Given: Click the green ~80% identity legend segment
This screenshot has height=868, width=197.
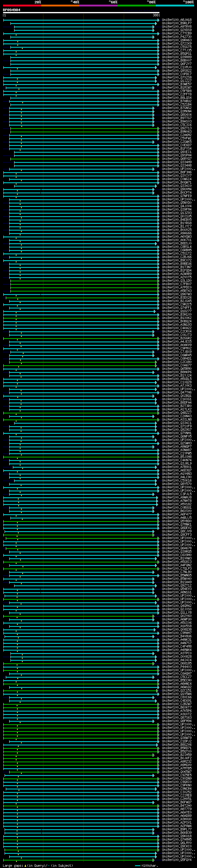Looking at the screenshot, I should [x=137, y=6].
